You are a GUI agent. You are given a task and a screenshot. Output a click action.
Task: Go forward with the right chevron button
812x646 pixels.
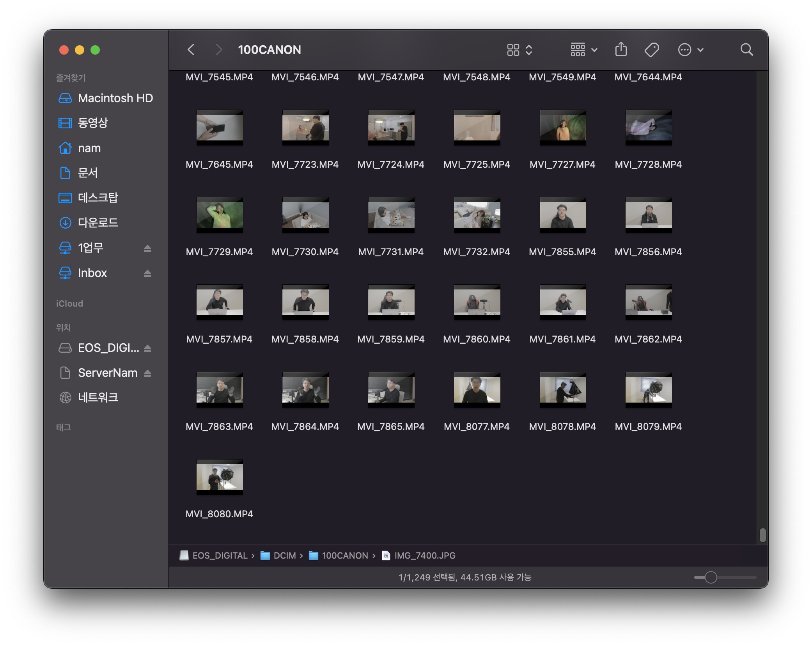click(219, 50)
